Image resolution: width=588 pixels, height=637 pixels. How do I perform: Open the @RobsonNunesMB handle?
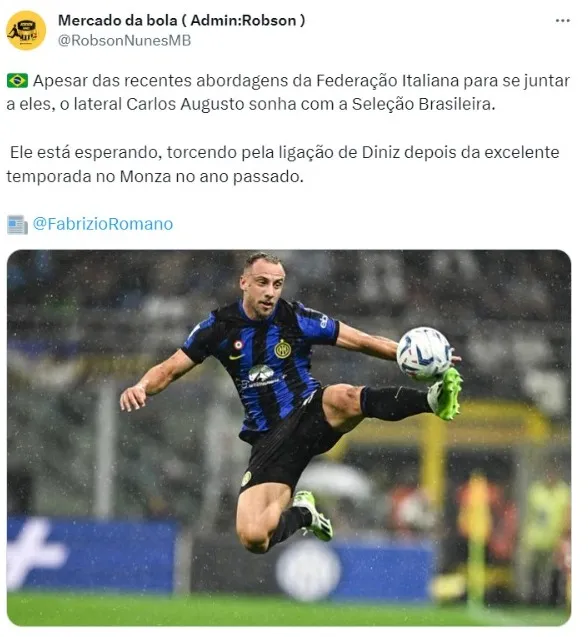tap(124, 41)
